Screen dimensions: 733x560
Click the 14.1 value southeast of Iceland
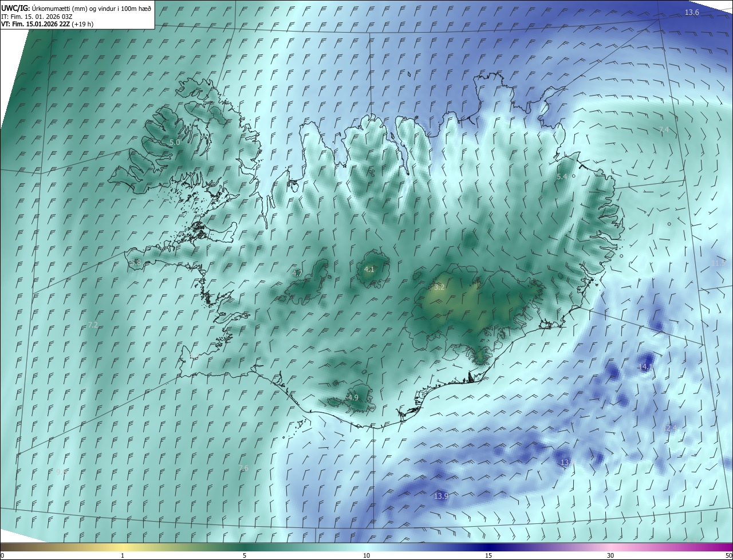tap(645, 366)
